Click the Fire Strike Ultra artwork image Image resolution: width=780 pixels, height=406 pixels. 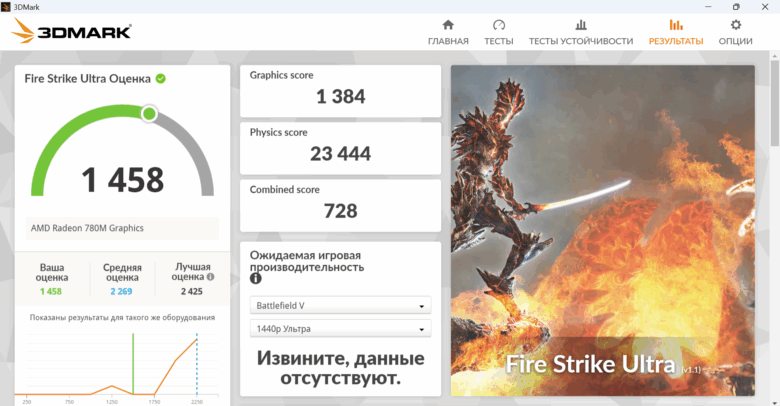coord(603,231)
